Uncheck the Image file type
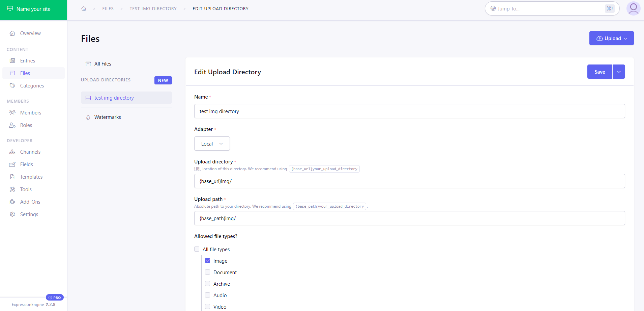Image resolution: width=644 pixels, height=311 pixels. 208,260
